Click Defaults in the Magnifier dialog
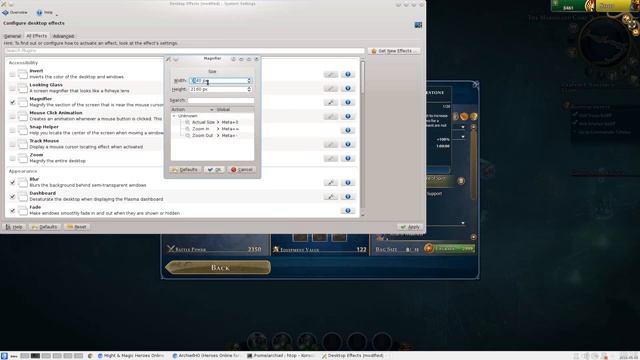 185,170
